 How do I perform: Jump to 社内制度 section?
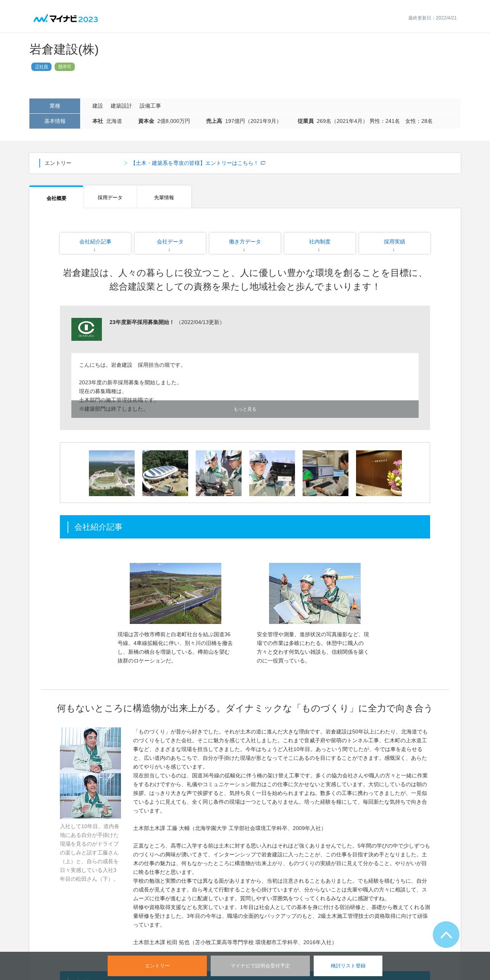[320, 243]
